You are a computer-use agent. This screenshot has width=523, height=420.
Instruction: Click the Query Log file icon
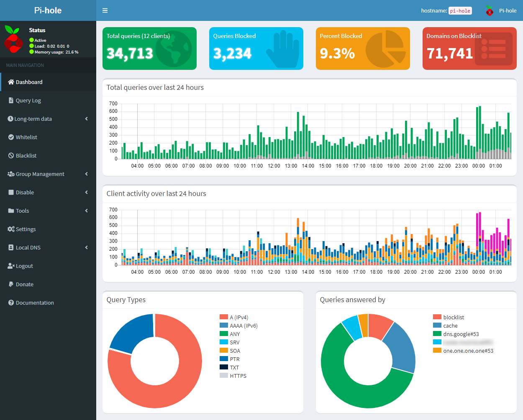[11, 100]
